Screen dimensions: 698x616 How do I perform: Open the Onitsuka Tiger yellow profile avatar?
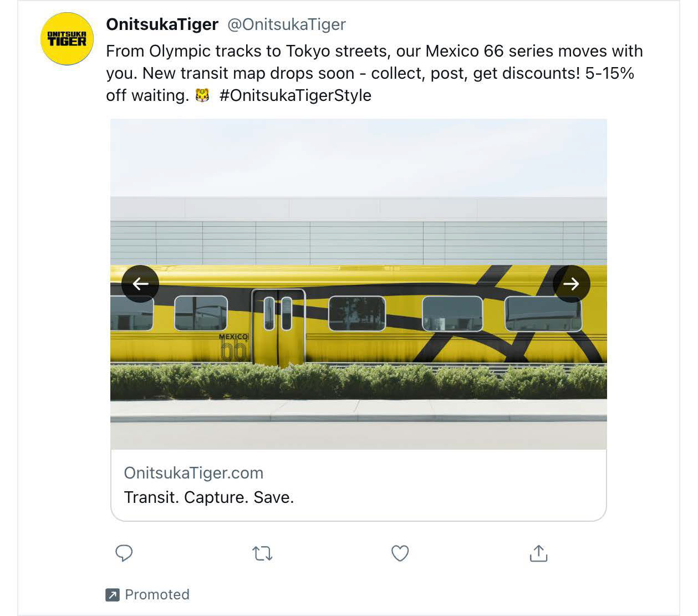(67, 39)
